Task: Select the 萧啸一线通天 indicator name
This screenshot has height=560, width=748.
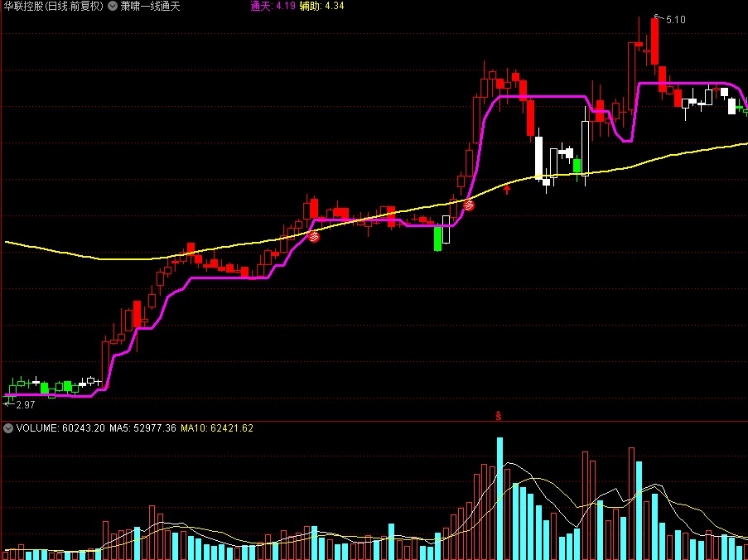Action: coord(150,6)
